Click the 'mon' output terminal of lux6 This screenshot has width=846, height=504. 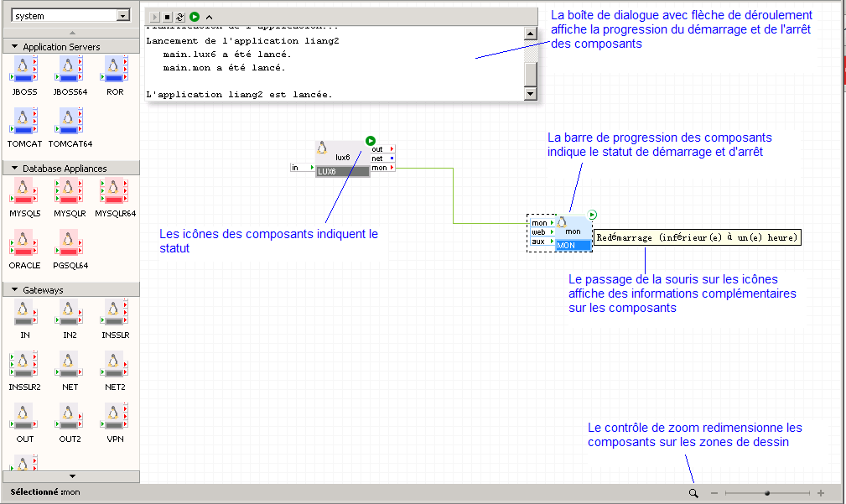point(383,168)
